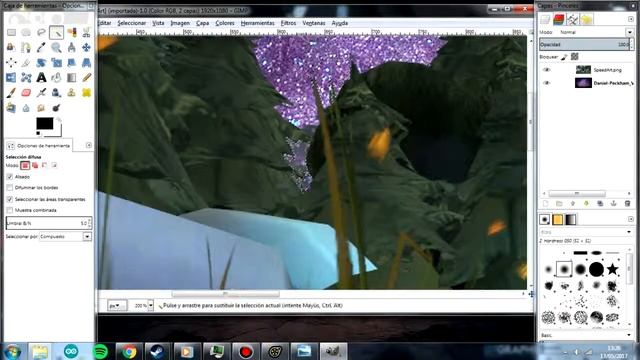Image resolution: width=640 pixels, height=360 pixels.
Task: Open the px units dropdown
Action: [x=117, y=305]
